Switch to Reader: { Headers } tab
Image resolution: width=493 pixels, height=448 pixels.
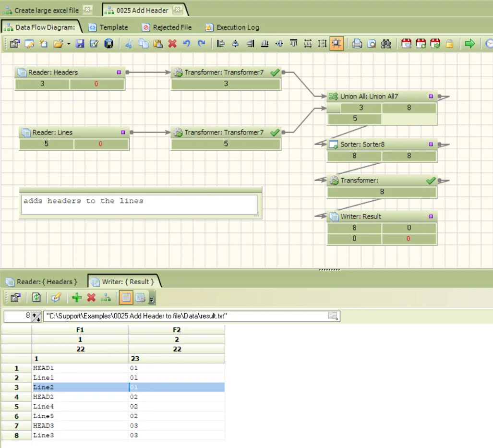point(42,281)
